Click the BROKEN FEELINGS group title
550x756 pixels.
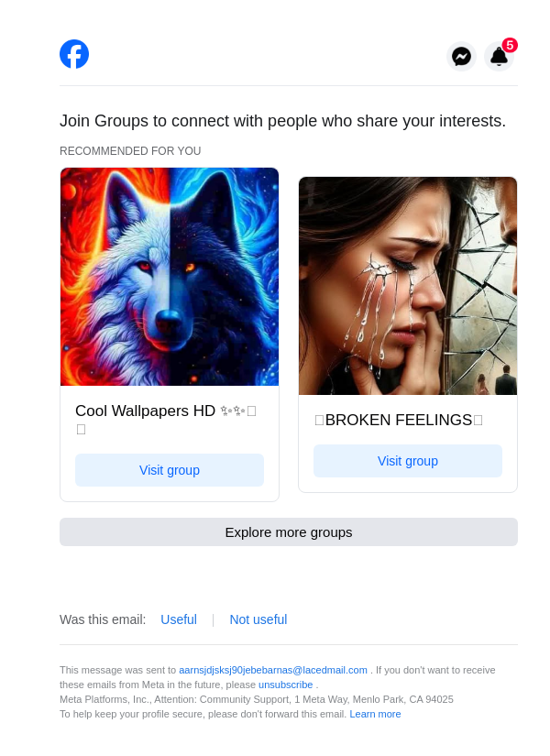coord(399,420)
